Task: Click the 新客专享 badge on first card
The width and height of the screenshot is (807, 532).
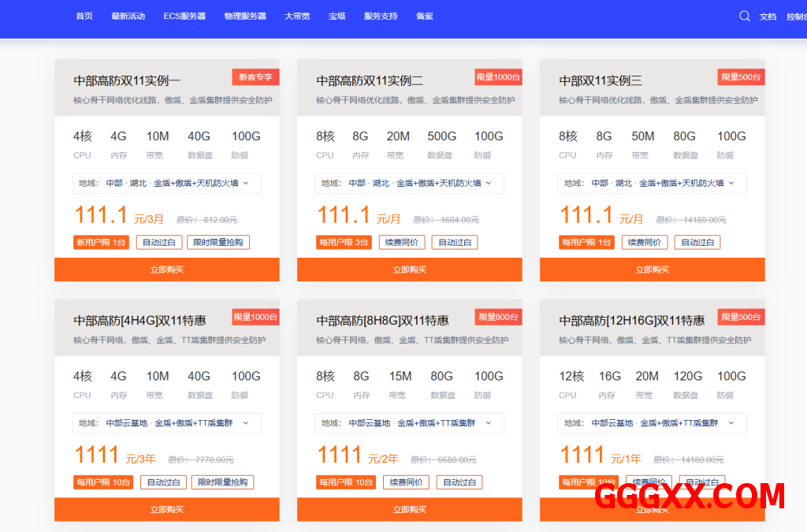Action: (x=255, y=77)
